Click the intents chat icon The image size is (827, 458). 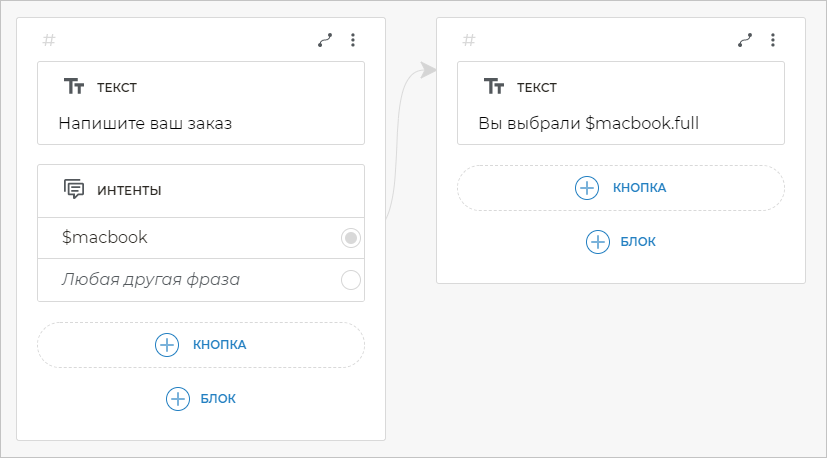tap(74, 189)
